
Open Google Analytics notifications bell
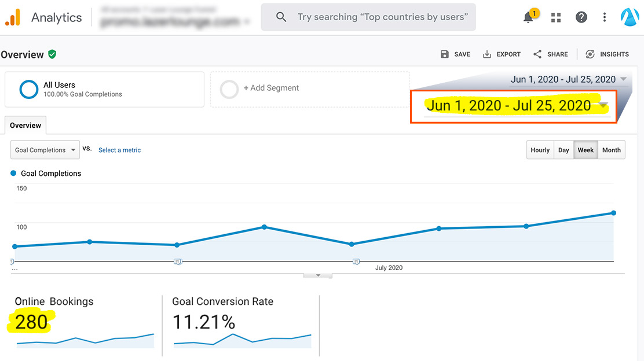coord(528,17)
